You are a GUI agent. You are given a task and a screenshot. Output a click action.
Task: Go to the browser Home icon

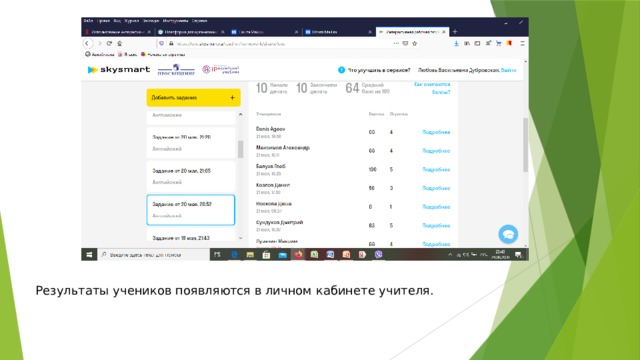120,43
